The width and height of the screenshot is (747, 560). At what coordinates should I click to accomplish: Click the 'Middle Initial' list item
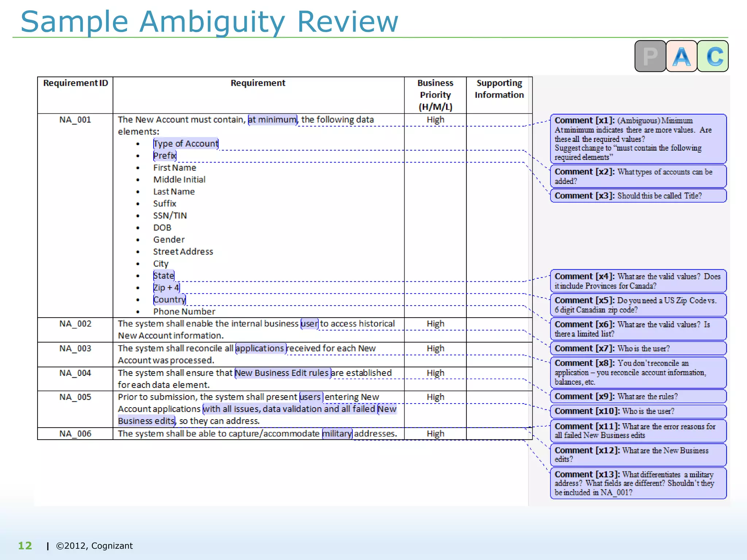(x=179, y=179)
